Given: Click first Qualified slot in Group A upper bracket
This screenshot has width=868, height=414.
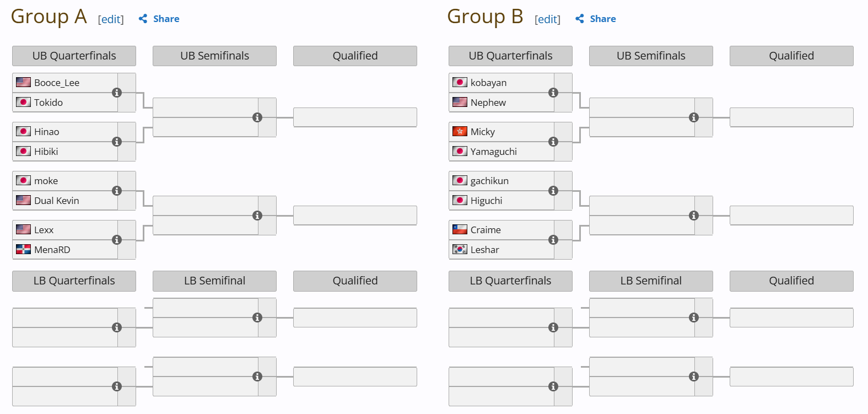Looking at the screenshot, I should pos(355,117).
